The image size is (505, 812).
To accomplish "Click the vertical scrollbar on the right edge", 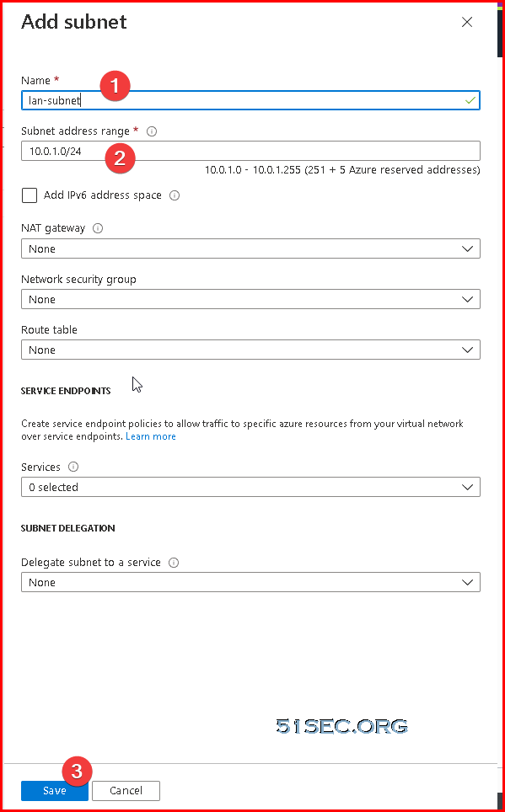I will point(500,406).
